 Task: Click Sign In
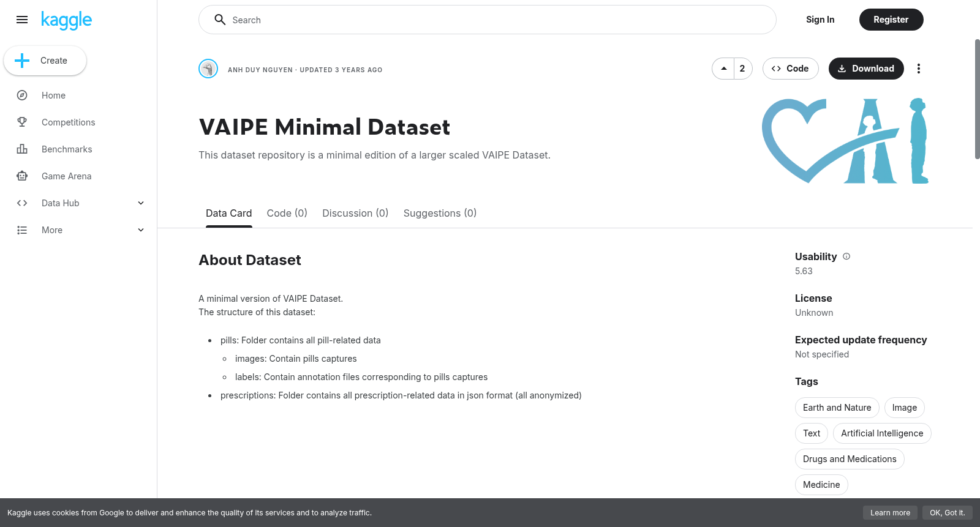(820, 20)
